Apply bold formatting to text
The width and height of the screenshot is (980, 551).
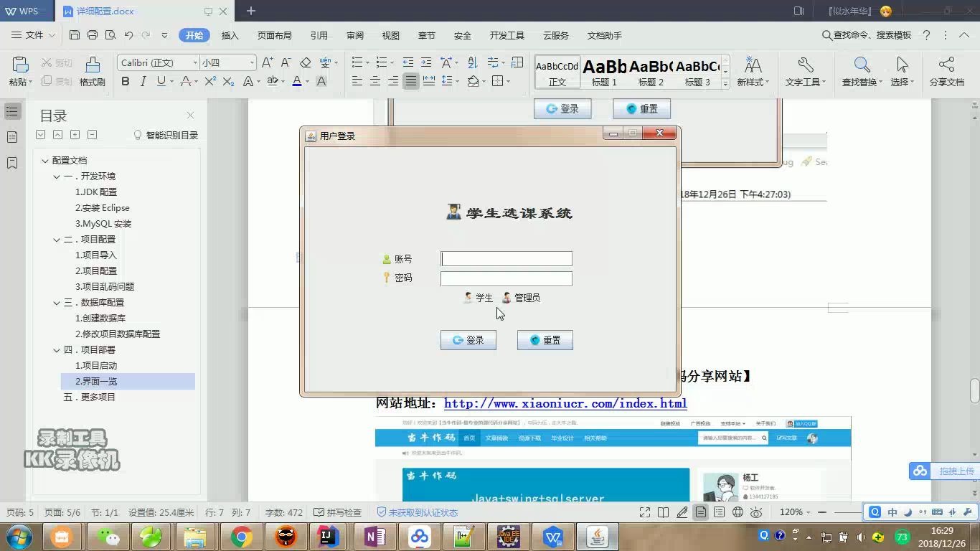(123, 82)
